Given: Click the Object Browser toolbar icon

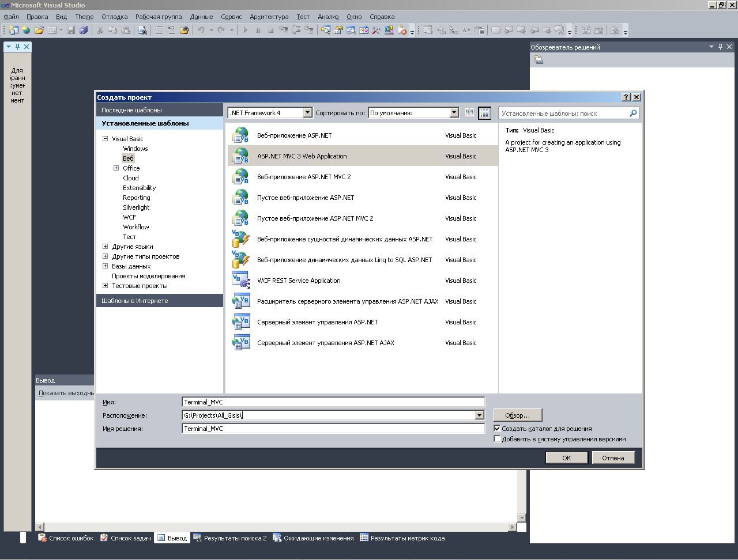Looking at the screenshot, I should coord(364,30).
